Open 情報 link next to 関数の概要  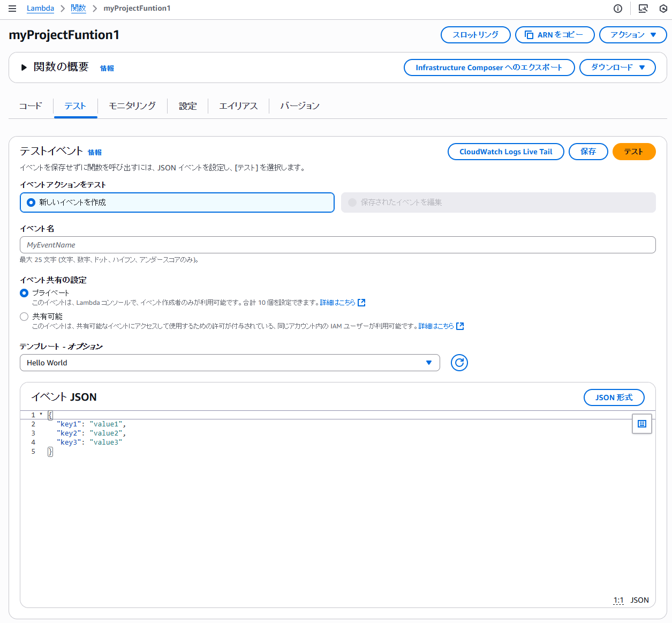point(107,69)
